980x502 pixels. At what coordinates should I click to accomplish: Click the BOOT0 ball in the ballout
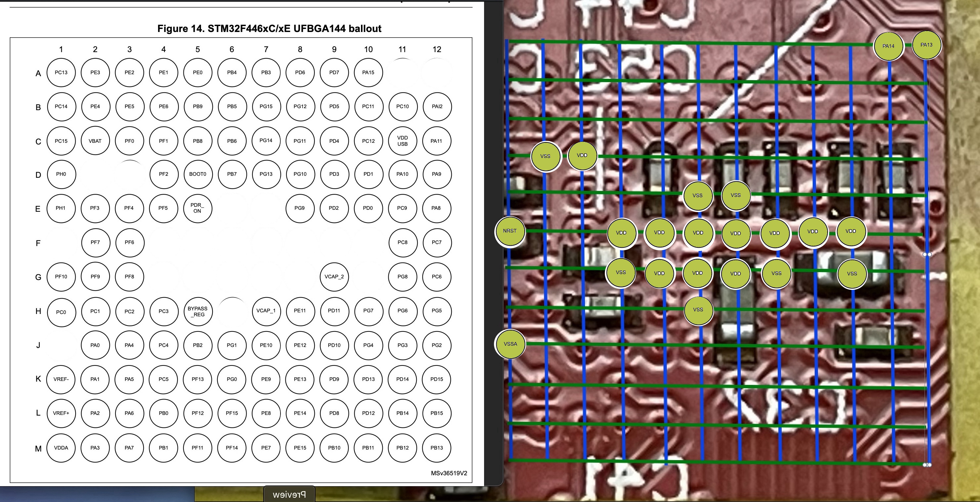point(197,174)
